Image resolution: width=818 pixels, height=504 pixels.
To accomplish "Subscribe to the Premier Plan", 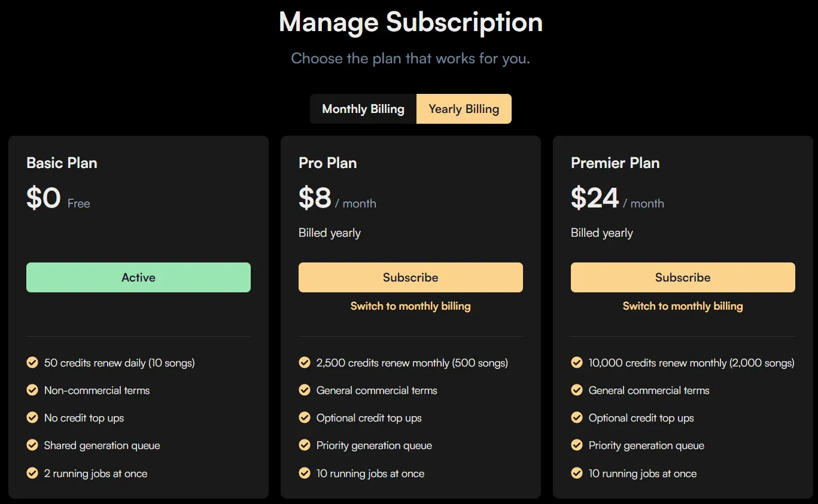I will (x=683, y=277).
